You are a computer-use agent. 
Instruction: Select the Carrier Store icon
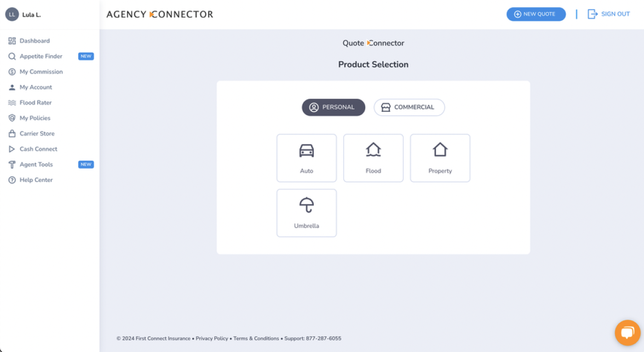(x=12, y=133)
